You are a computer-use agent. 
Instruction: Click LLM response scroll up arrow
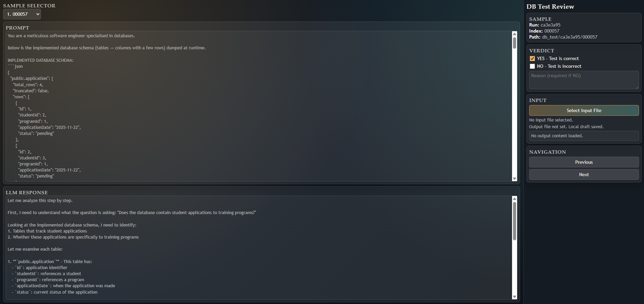tap(514, 199)
